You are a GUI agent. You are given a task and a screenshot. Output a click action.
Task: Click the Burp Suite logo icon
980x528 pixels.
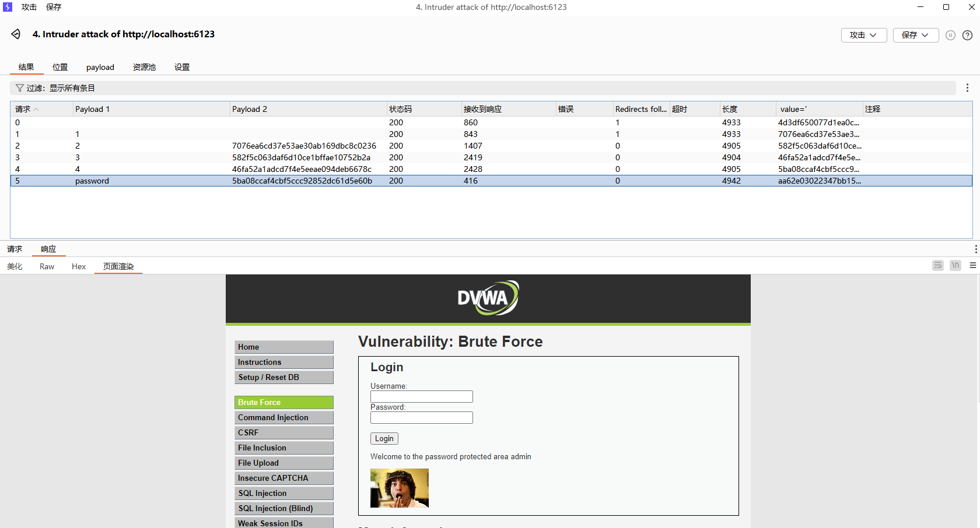click(8, 7)
